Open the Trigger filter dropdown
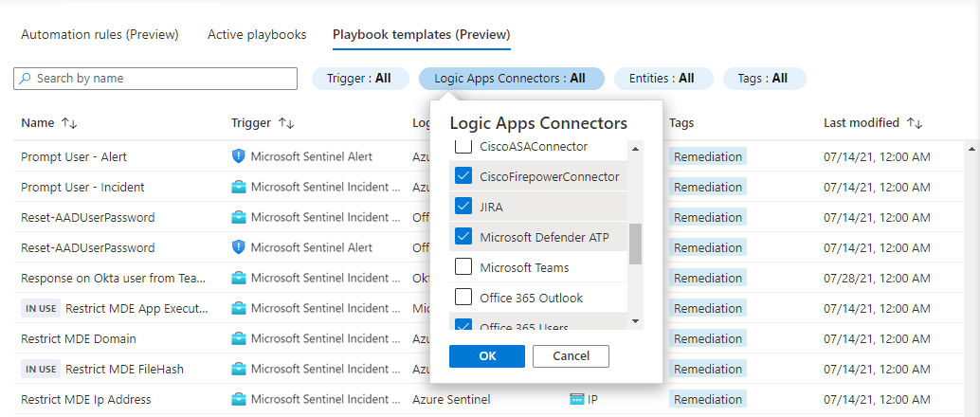Screen dimensions: 980x417 pyautogui.click(x=359, y=79)
